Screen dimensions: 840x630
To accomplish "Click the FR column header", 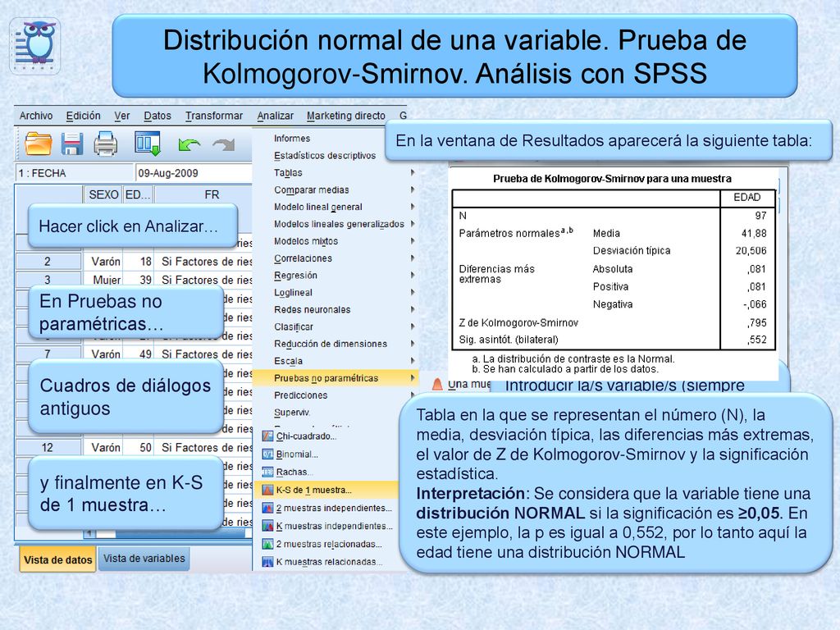I will (x=212, y=194).
